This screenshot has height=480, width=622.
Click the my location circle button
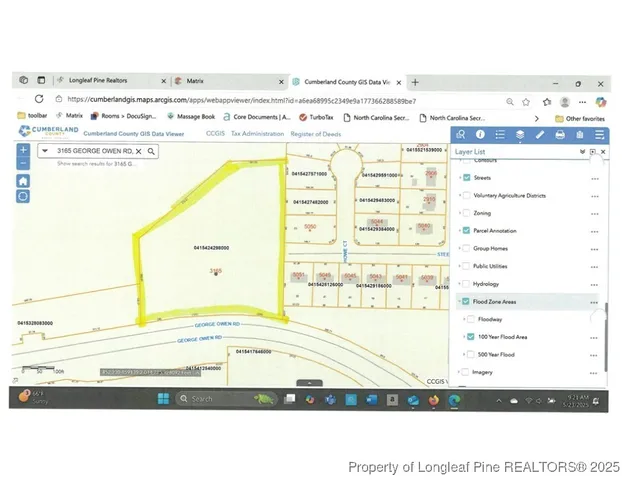pos(23,197)
